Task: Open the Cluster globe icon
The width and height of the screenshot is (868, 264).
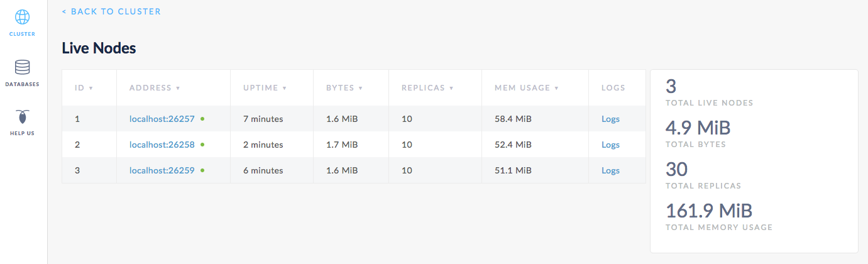Action: click(x=22, y=17)
